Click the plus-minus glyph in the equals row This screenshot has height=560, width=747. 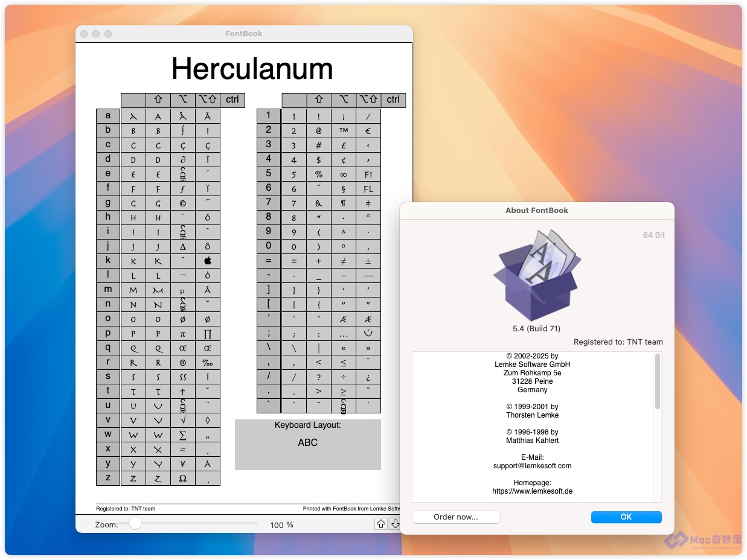point(368,261)
